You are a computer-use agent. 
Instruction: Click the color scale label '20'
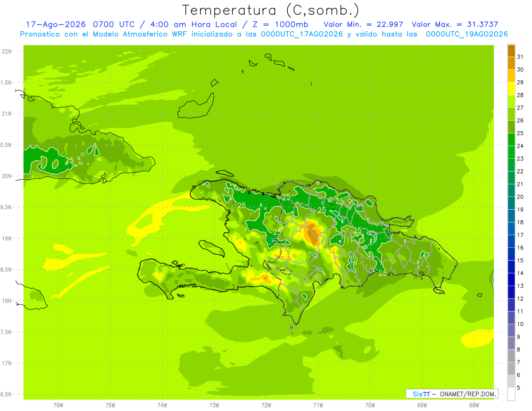[520, 197]
